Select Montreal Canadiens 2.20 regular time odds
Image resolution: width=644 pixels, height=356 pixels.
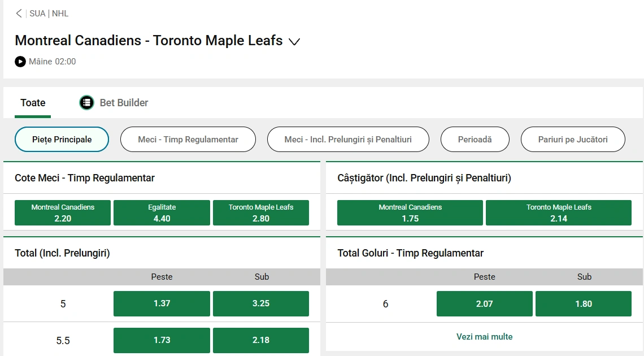point(62,212)
